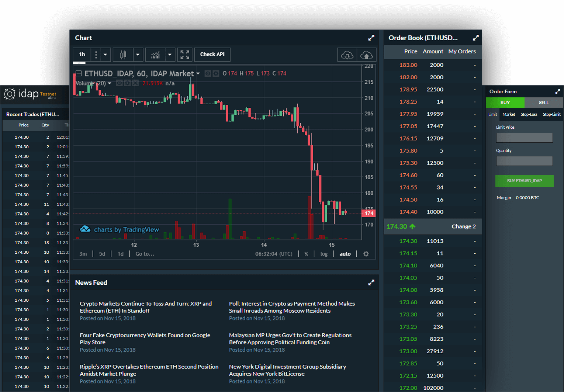Toggle chart fullscreen mode icon
This screenshot has height=392, width=564.
click(185, 55)
